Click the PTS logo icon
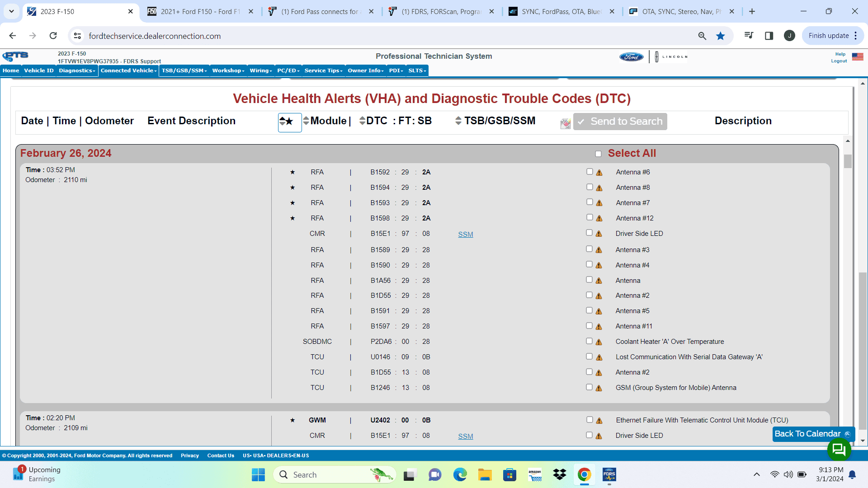The width and height of the screenshot is (868, 488). pyautogui.click(x=15, y=56)
